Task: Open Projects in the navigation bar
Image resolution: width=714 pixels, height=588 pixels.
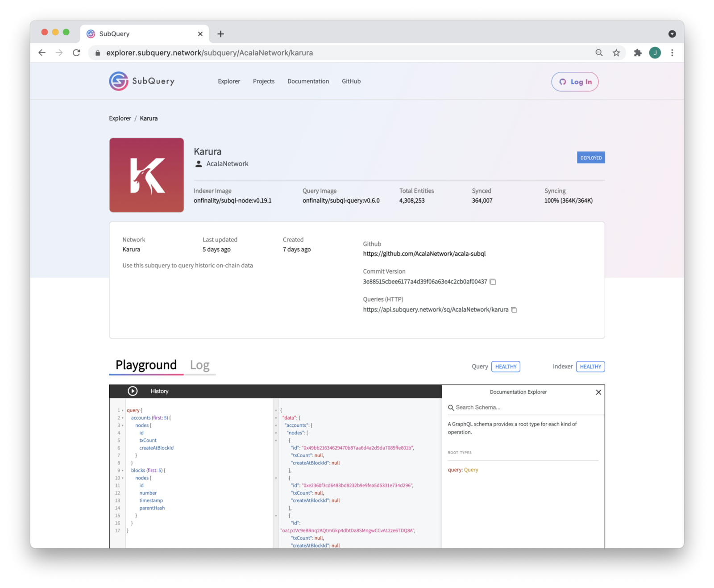Action: click(x=264, y=81)
